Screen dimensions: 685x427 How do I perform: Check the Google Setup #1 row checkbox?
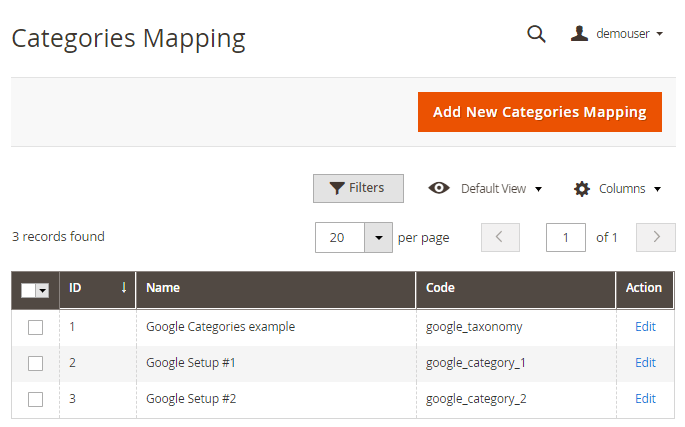pyautogui.click(x=36, y=363)
